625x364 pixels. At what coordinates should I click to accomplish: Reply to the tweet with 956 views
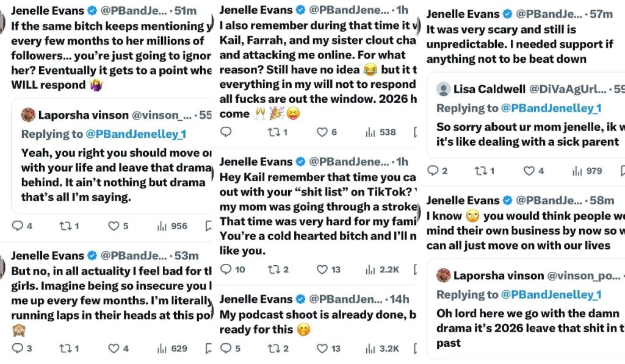coord(18,226)
